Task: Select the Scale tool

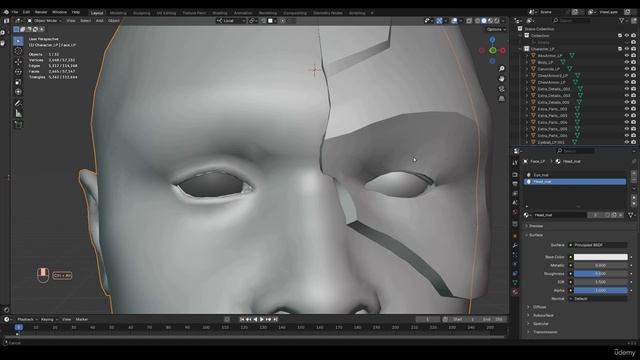Action: 18,82
